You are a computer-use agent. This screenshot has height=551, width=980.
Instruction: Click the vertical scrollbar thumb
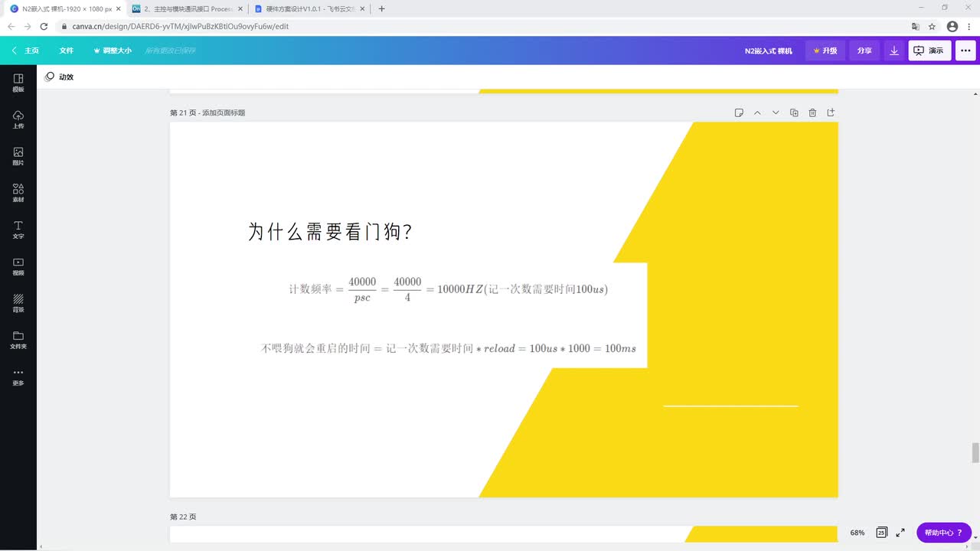point(975,452)
